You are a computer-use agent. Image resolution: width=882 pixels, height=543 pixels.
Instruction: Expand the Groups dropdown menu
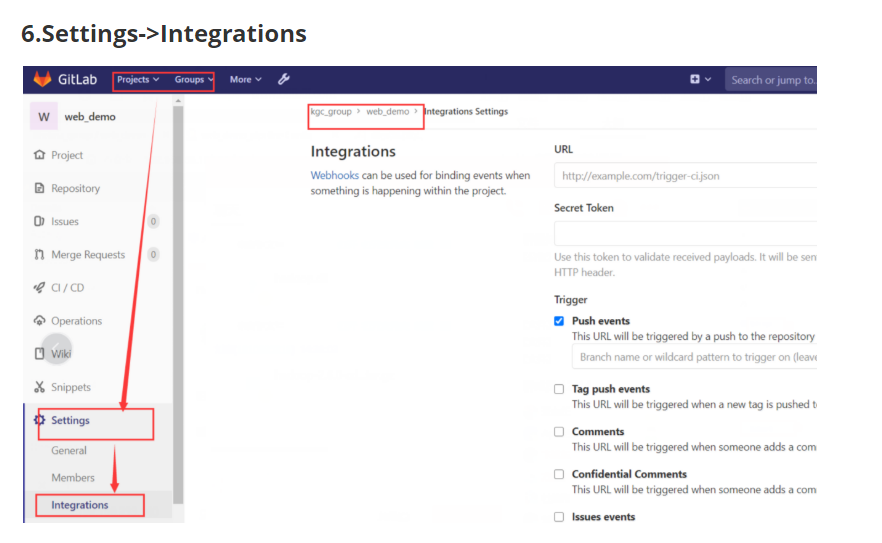(193, 79)
